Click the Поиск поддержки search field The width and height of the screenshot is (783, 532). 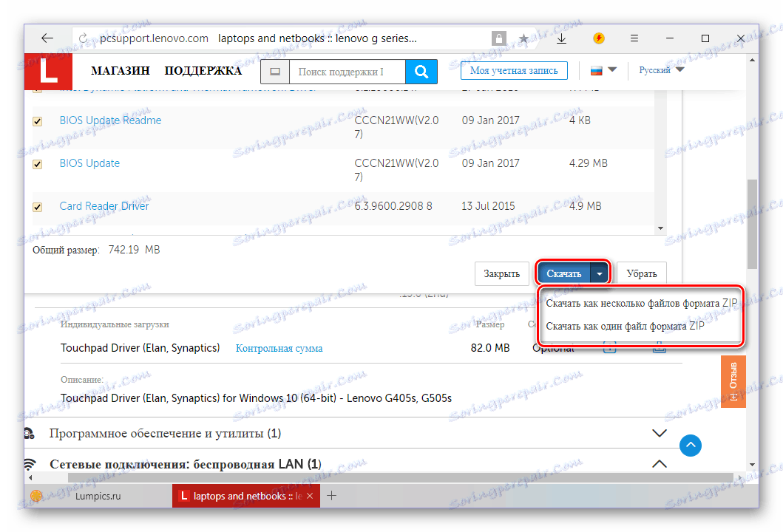(x=348, y=72)
